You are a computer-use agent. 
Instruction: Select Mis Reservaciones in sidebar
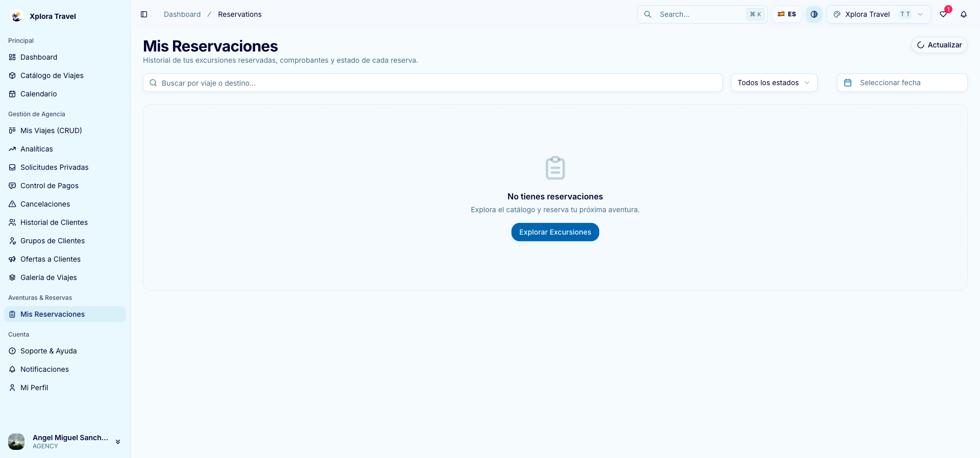tap(65, 314)
